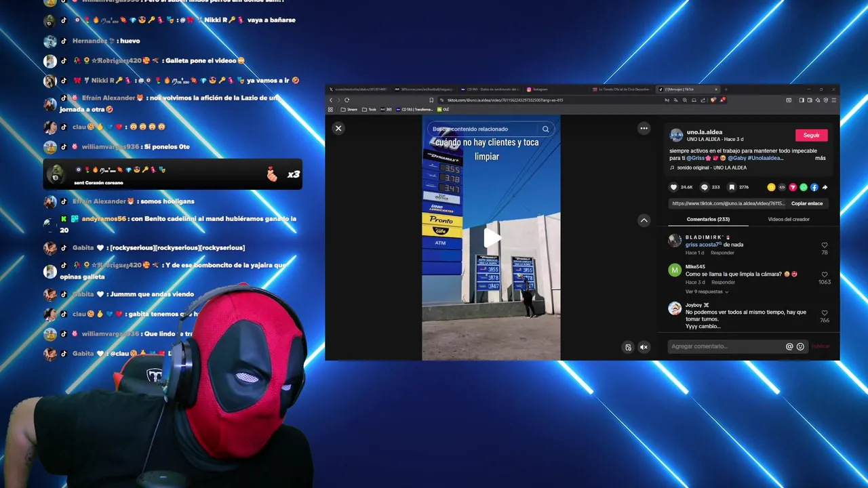Viewport: 868px width, 488px height.
Task: Switch to the 365scores browser tab
Action: pyautogui.click(x=424, y=89)
